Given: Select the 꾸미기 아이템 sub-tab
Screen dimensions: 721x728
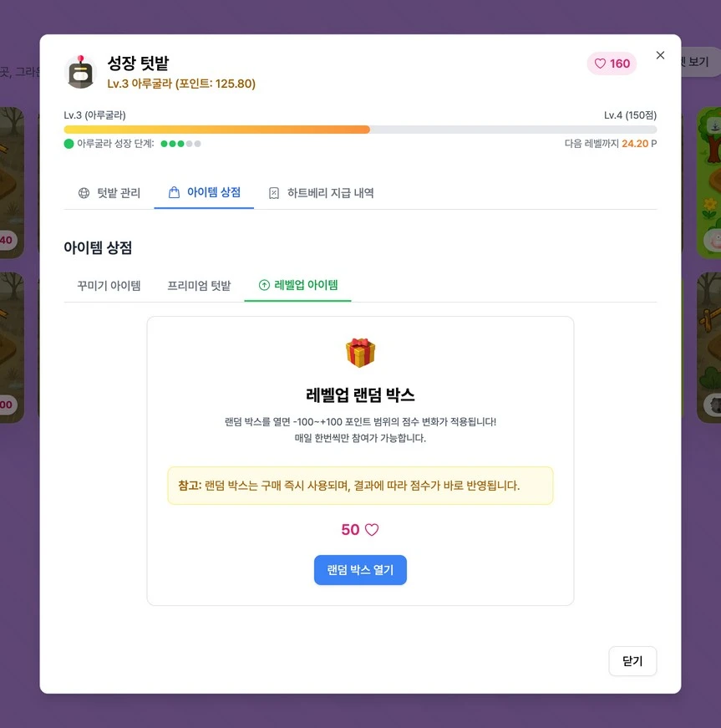Looking at the screenshot, I should point(109,286).
